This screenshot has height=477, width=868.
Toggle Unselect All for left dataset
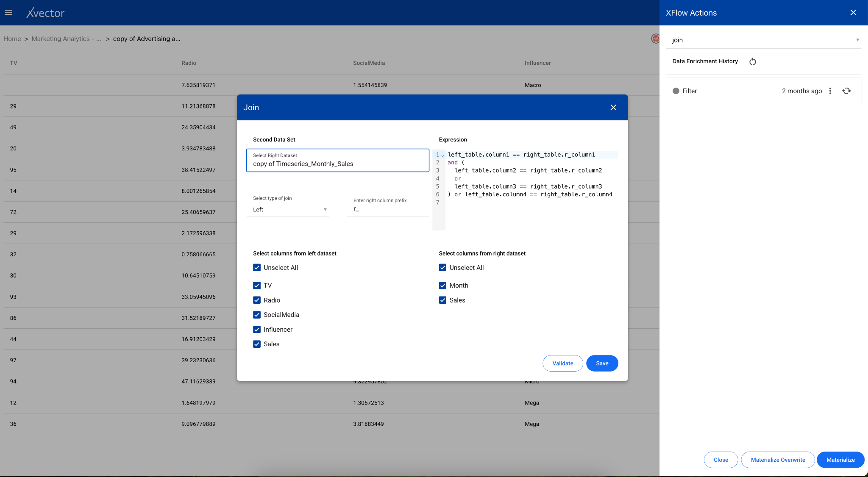(257, 268)
